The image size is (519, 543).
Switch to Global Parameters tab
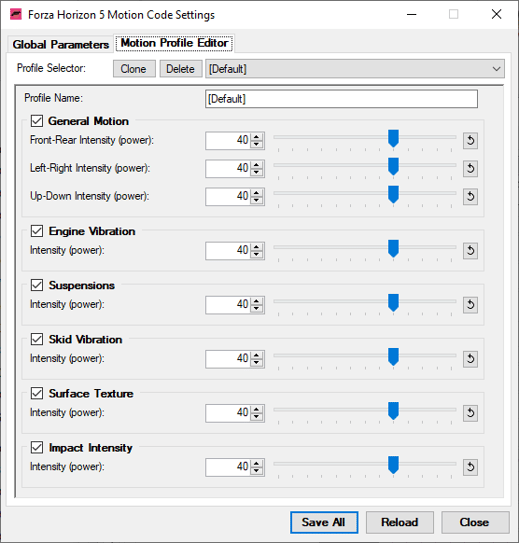coord(61,44)
